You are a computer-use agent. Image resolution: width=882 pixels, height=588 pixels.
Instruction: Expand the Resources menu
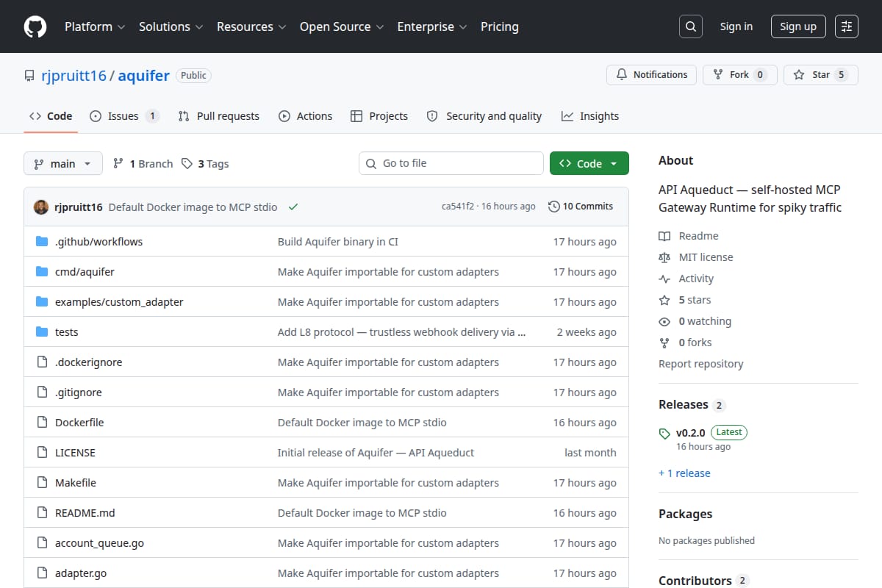click(251, 26)
